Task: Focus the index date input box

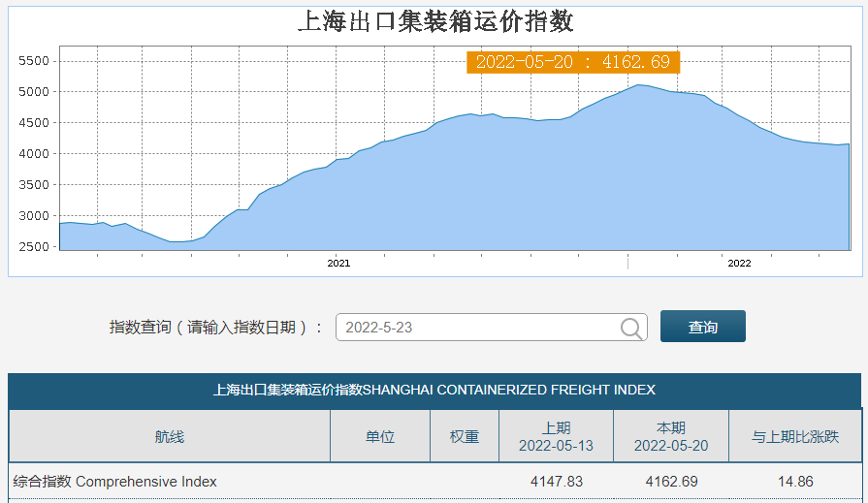Action: [x=475, y=328]
